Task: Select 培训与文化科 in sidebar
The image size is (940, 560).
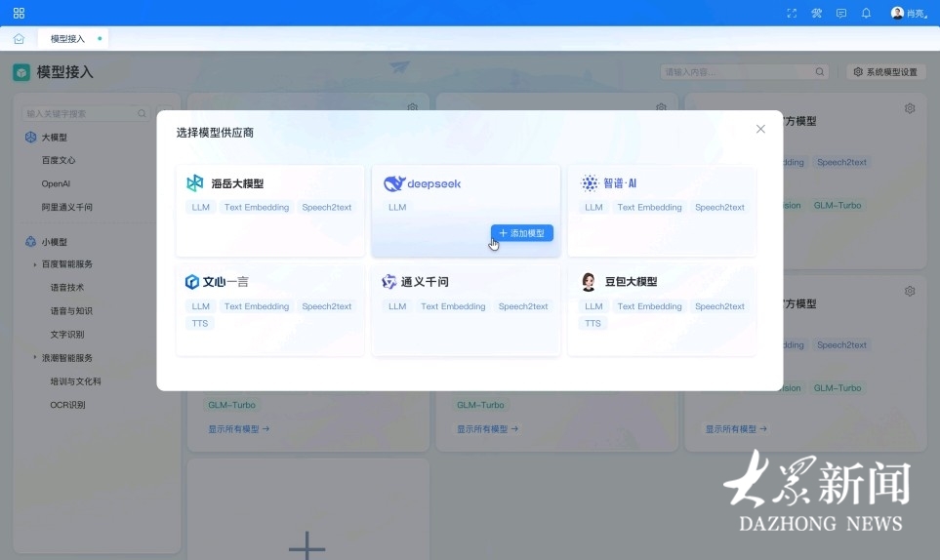Action: [x=75, y=380]
